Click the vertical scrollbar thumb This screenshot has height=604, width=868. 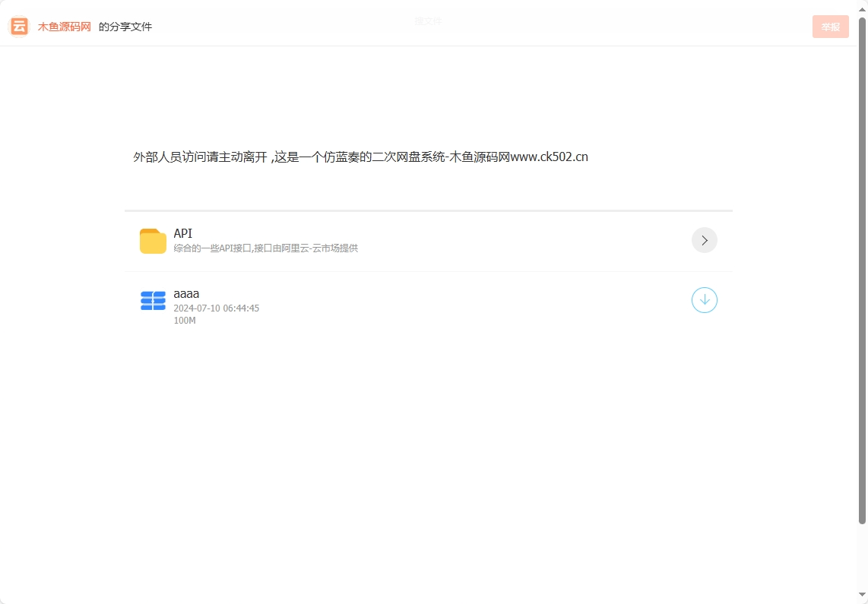point(862,270)
